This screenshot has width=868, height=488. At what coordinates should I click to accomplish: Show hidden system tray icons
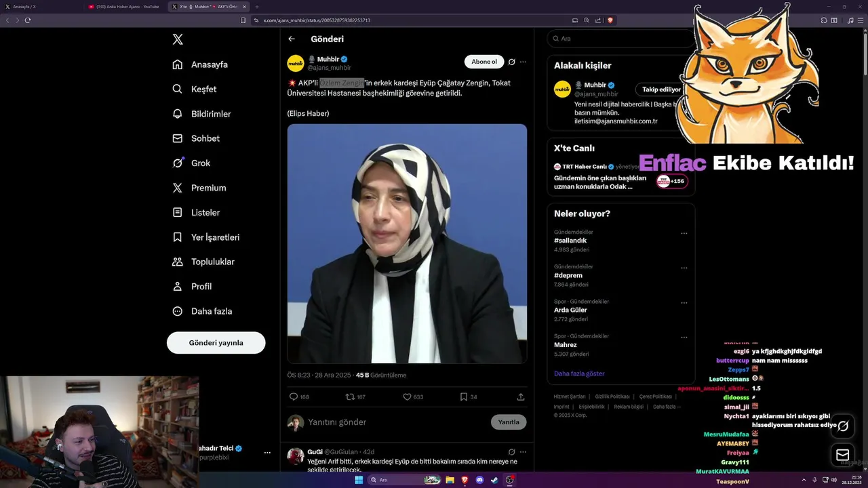point(804,480)
